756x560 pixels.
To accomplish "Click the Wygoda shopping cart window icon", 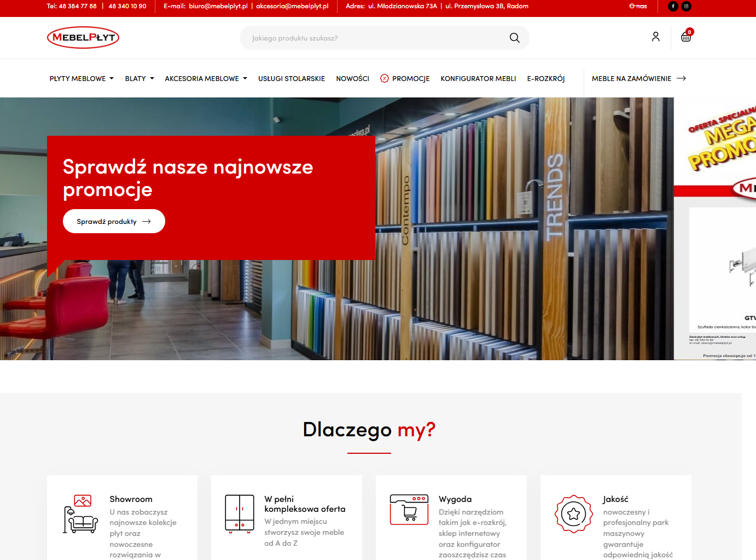I will [x=409, y=509].
